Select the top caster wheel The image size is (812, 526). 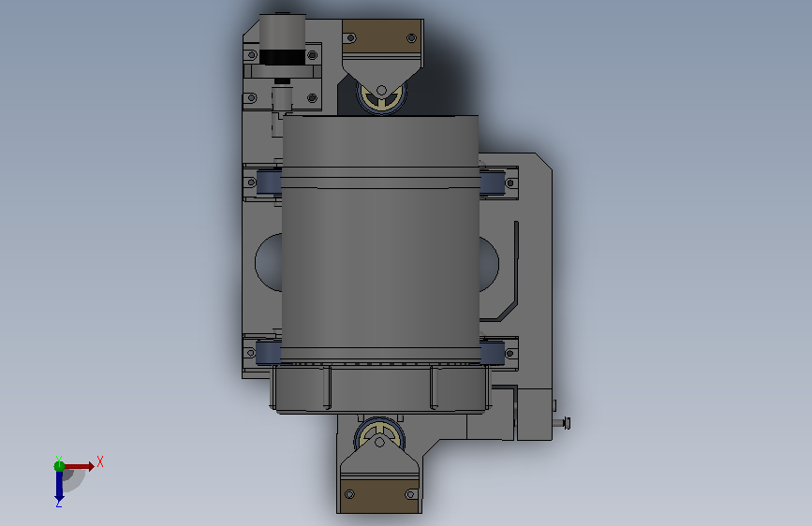pyautogui.click(x=381, y=98)
